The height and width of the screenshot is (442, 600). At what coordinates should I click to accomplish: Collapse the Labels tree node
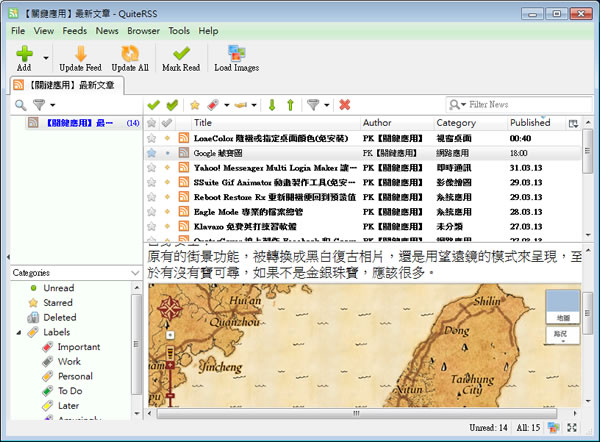pos(20,332)
